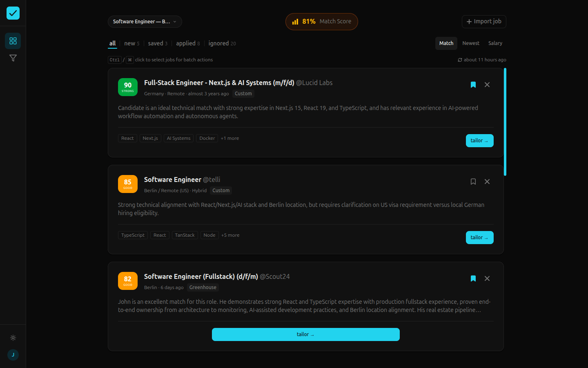Dismiss the telli Software Engineer job
Image resolution: width=588 pixels, height=368 pixels.
(x=487, y=182)
